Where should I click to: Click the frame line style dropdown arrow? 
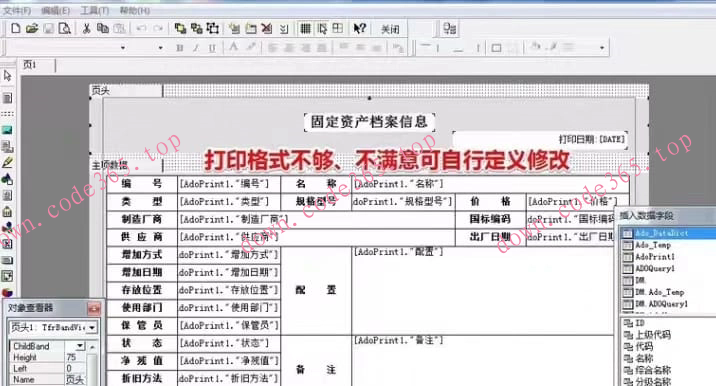point(602,48)
